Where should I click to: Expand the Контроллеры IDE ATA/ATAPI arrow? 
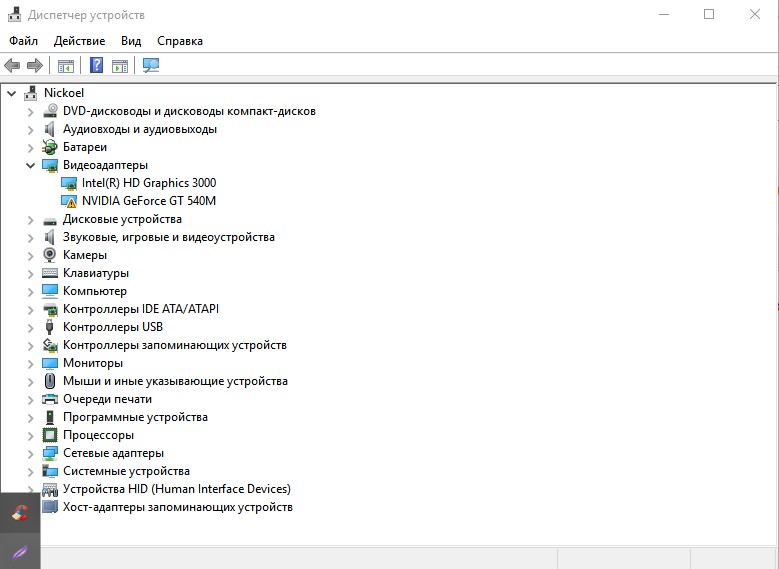(31, 310)
